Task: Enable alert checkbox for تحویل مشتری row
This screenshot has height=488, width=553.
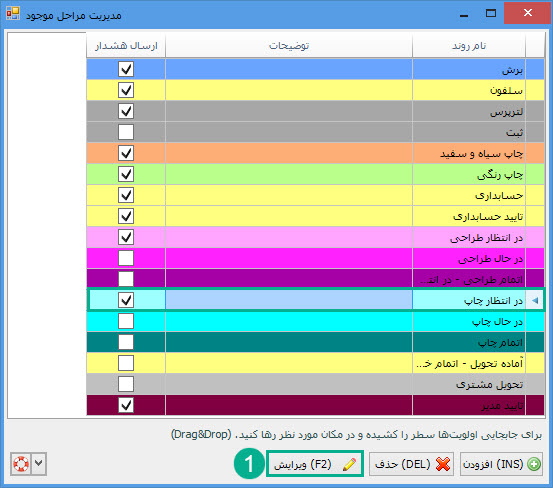Action: [126, 384]
